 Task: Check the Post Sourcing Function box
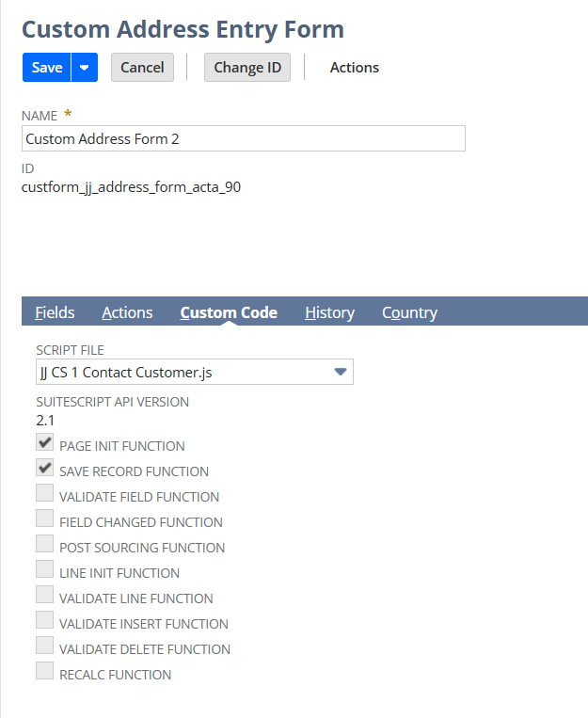pyautogui.click(x=44, y=544)
